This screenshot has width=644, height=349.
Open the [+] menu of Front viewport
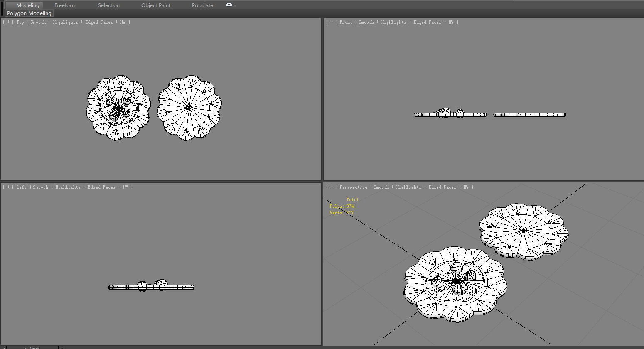point(332,22)
